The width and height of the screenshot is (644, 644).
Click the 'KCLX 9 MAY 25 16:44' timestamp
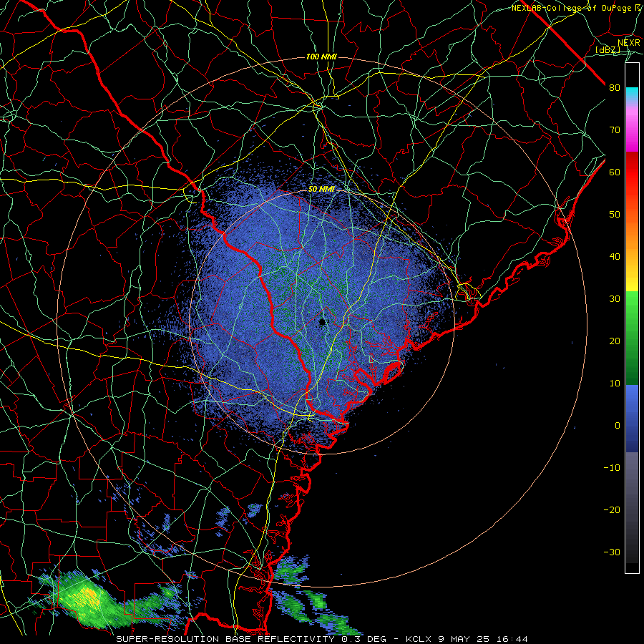467,639
